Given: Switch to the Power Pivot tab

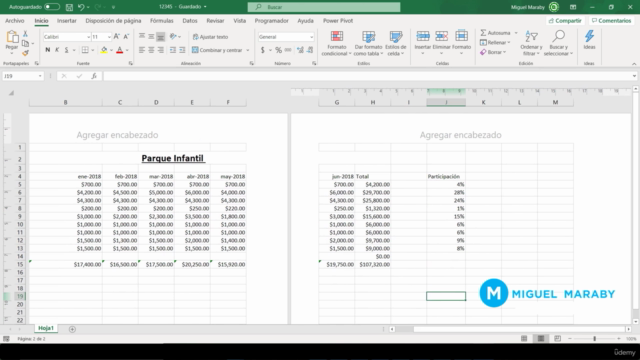Looking at the screenshot, I should 338,20.
